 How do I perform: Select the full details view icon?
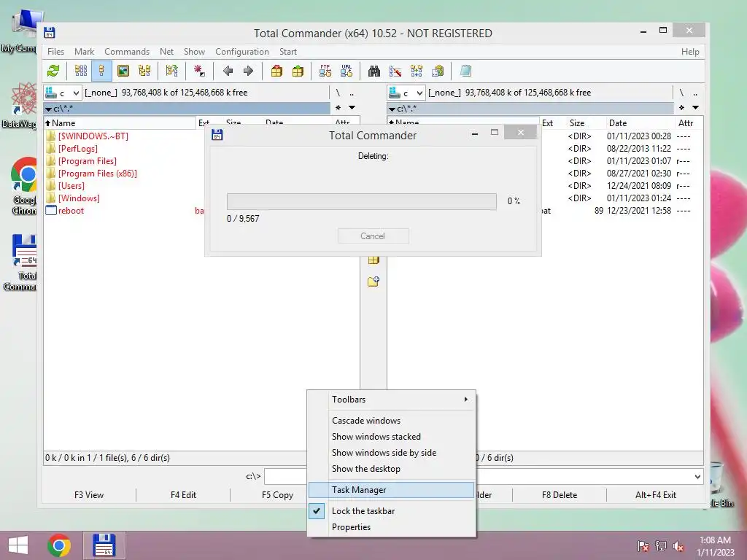coord(101,71)
